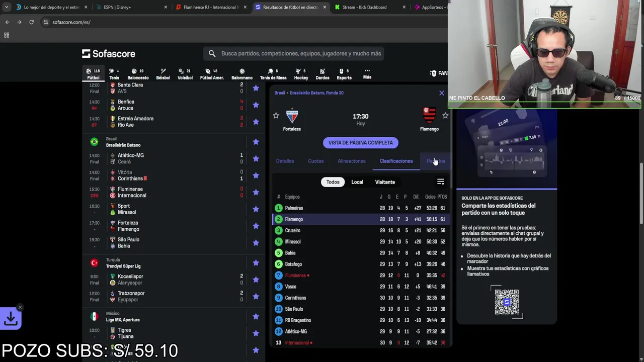Click the Fortaleza crest in match header

(292, 116)
